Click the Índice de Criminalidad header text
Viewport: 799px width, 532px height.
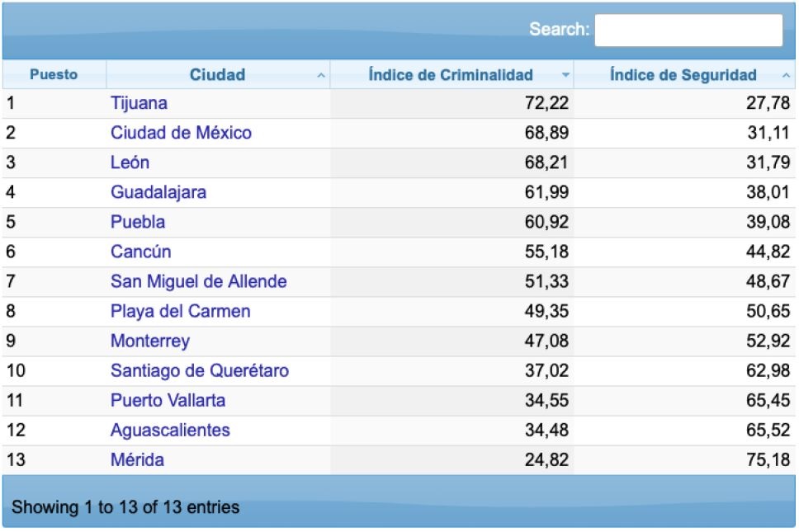tap(451, 75)
